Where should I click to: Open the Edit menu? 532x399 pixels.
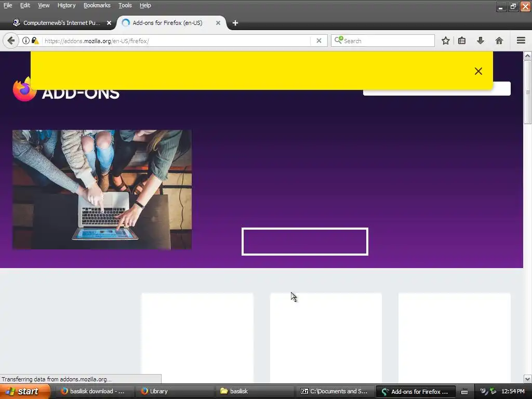pyautogui.click(x=25, y=5)
